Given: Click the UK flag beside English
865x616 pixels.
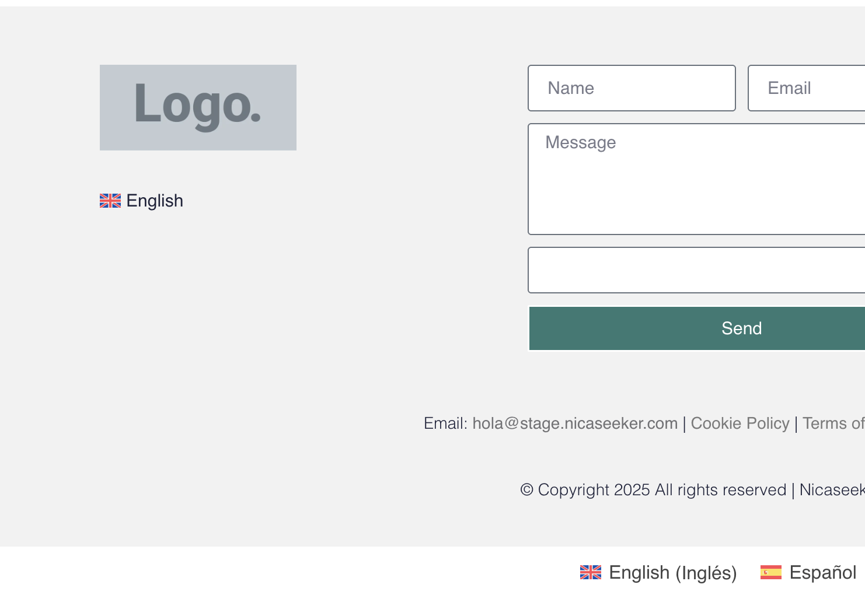Looking at the screenshot, I should pos(110,201).
